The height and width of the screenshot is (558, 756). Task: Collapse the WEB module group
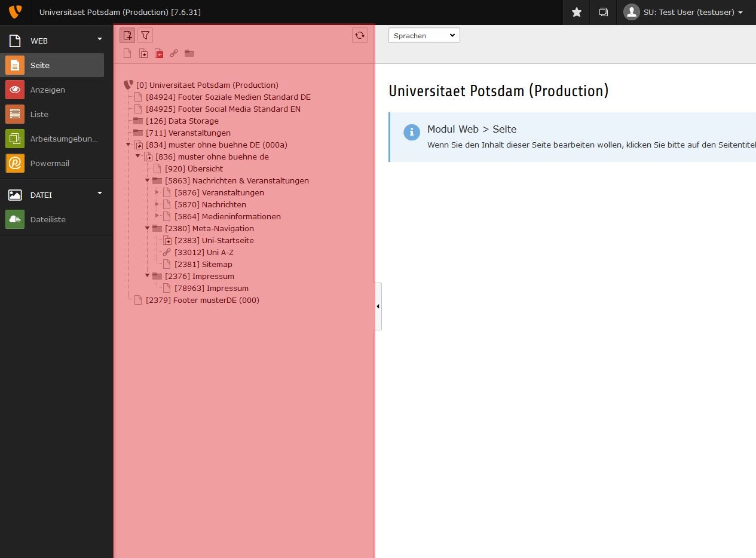click(100, 40)
